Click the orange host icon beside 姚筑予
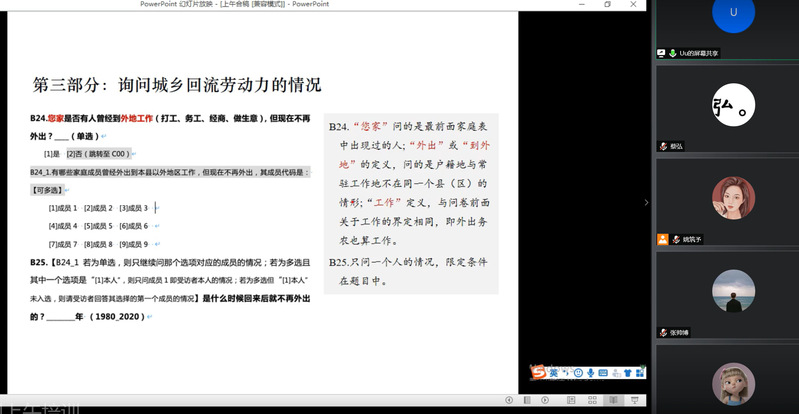This screenshot has height=414, width=799. [662, 239]
